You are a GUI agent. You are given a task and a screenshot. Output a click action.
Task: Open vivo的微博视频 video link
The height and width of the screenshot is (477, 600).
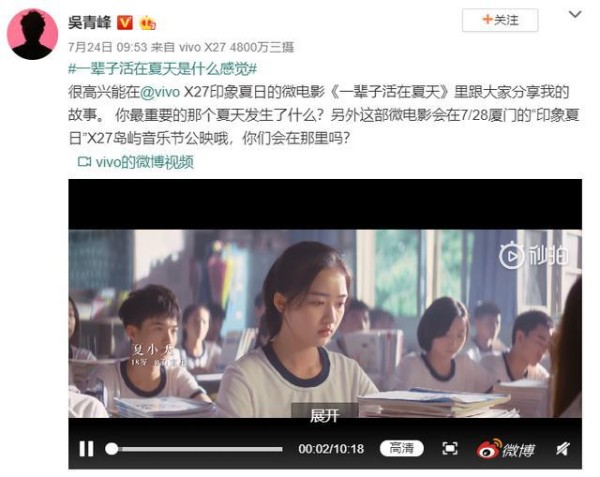[145, 162]
